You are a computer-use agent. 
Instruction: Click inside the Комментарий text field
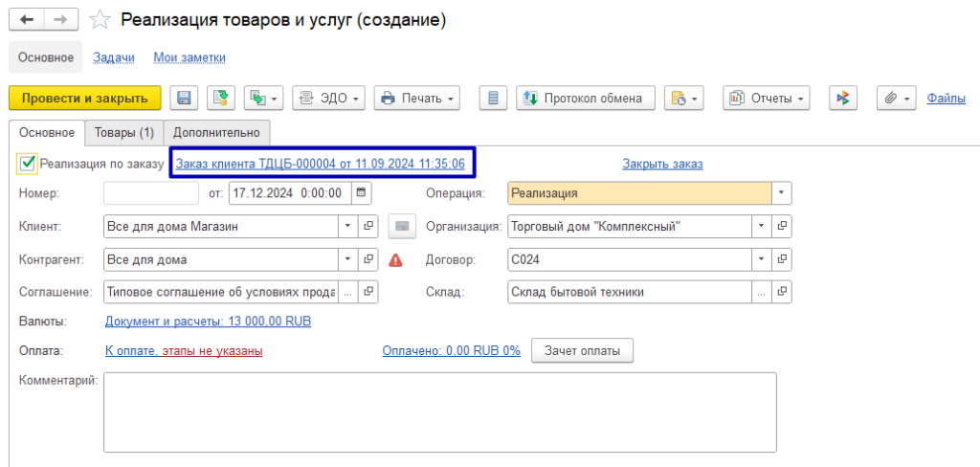click(439, 411)
